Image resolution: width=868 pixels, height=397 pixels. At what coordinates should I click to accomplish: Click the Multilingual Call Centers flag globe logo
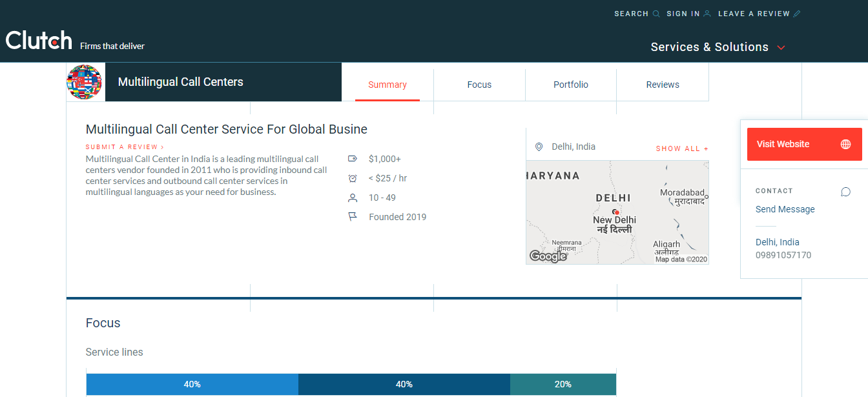pyautogui.click(x=85, y=82)
